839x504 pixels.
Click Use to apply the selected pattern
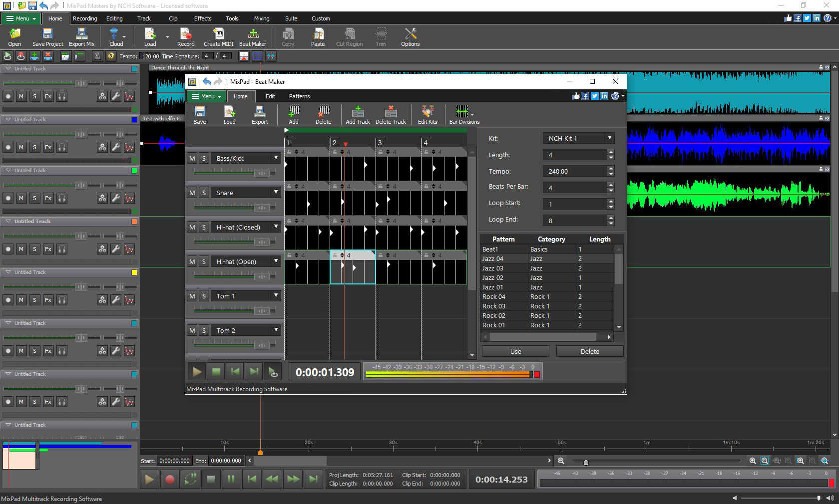click(x=514, y=351)
